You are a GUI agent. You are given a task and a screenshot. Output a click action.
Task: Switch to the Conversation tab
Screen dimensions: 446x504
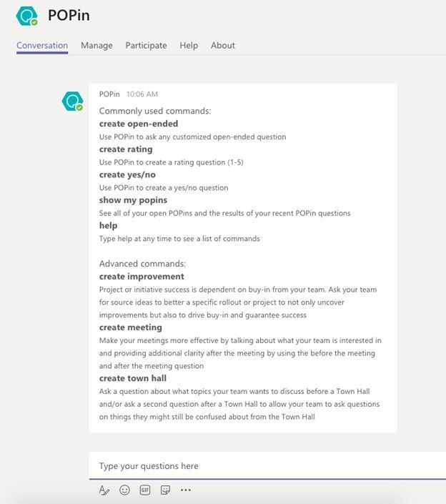tap(42, 45)
